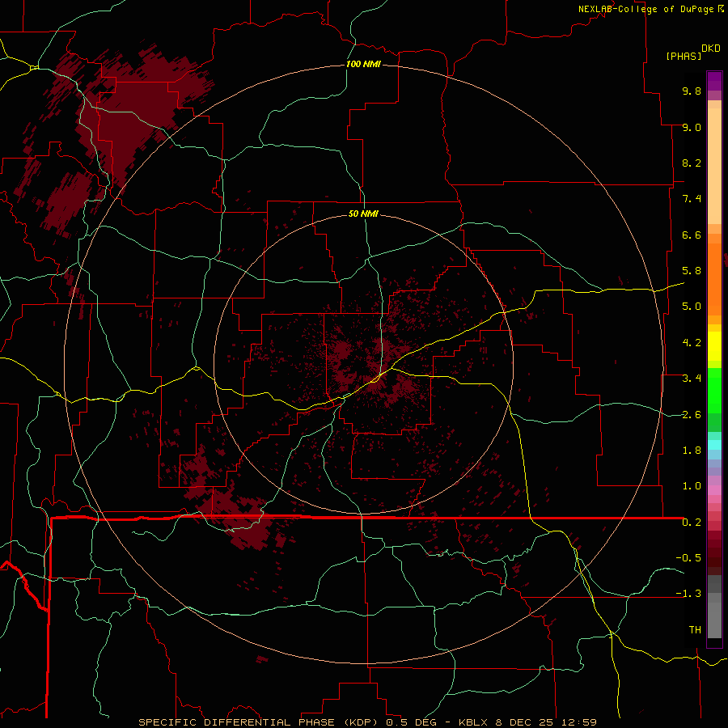Click the purple segment atop the color bar
This screenshot has height=728, width=728.
pos(714,81)
